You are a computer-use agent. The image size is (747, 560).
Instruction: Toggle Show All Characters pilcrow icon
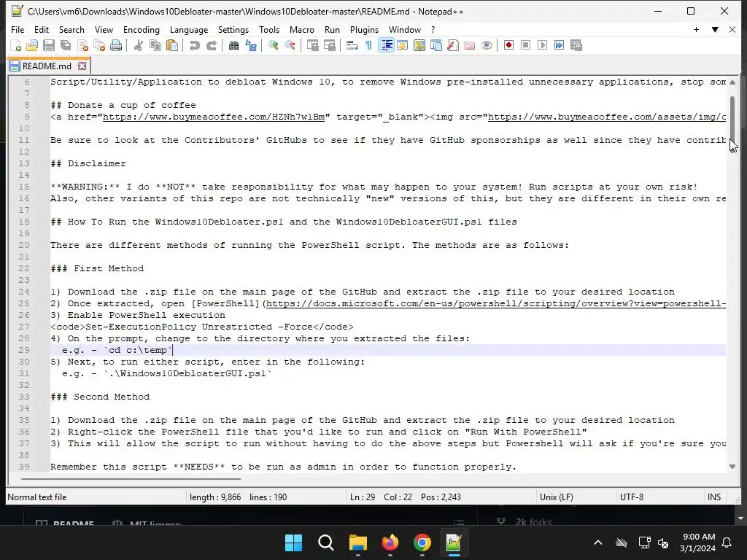368,45
